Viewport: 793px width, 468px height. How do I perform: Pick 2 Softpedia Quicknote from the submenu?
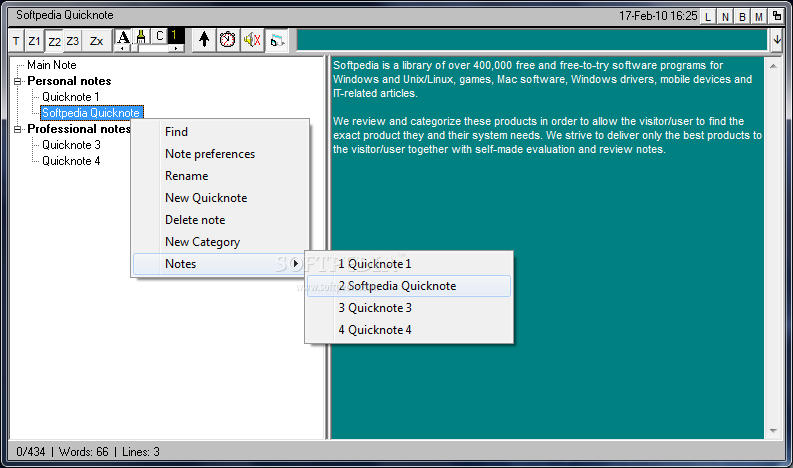pyautogui.click(x=409, y=286)
